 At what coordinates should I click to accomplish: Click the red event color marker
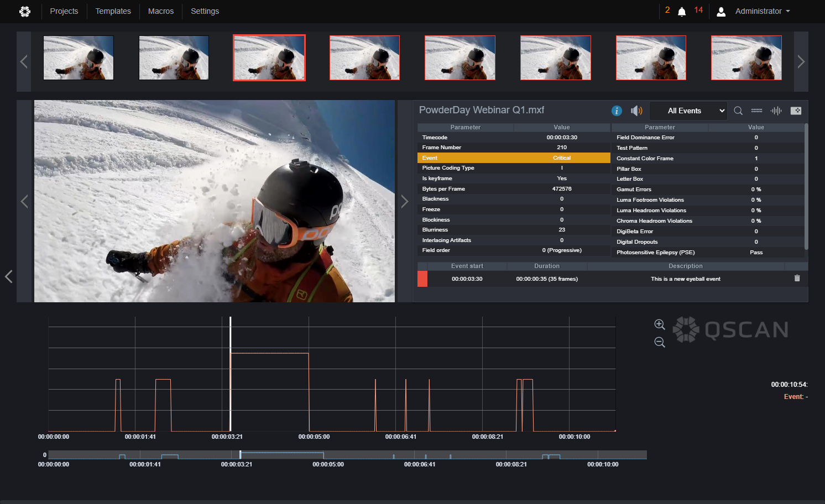click(x=422, y=279)
